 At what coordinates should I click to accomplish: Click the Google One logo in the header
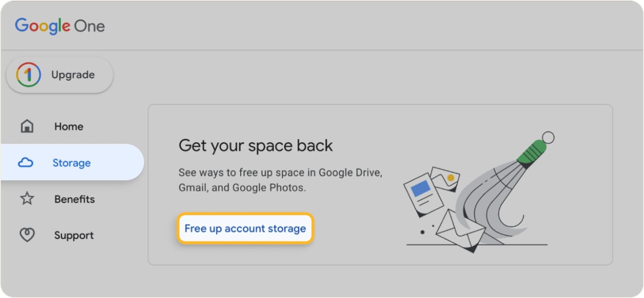click(x=59, y=26)
